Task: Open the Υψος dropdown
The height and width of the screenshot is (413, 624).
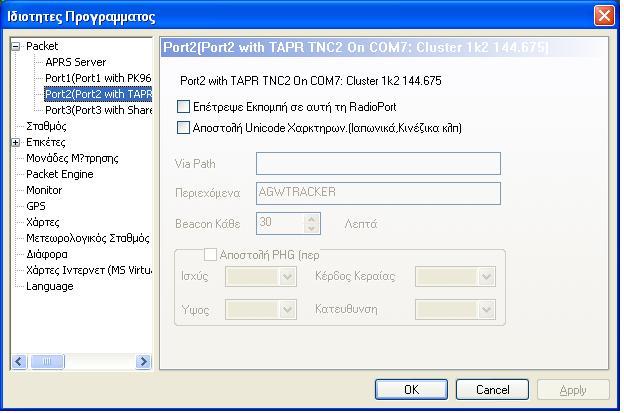Action: coord(261,310)
